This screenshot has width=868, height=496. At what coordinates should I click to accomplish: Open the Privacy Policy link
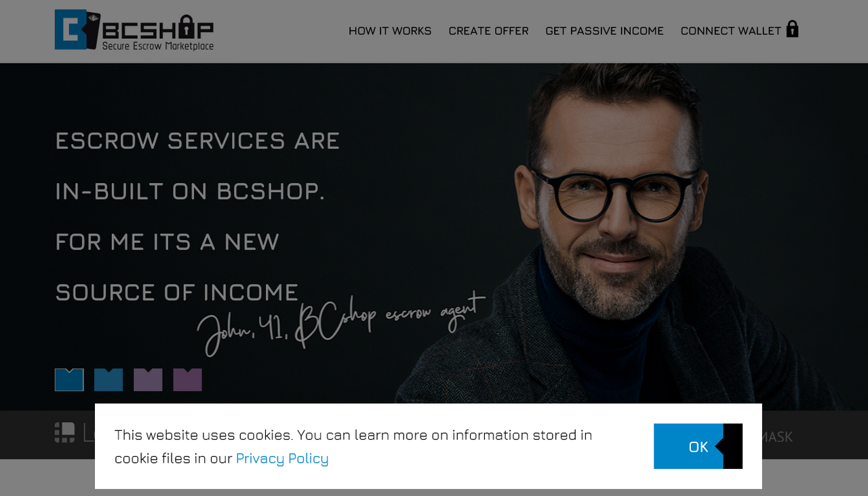point(282,459)
